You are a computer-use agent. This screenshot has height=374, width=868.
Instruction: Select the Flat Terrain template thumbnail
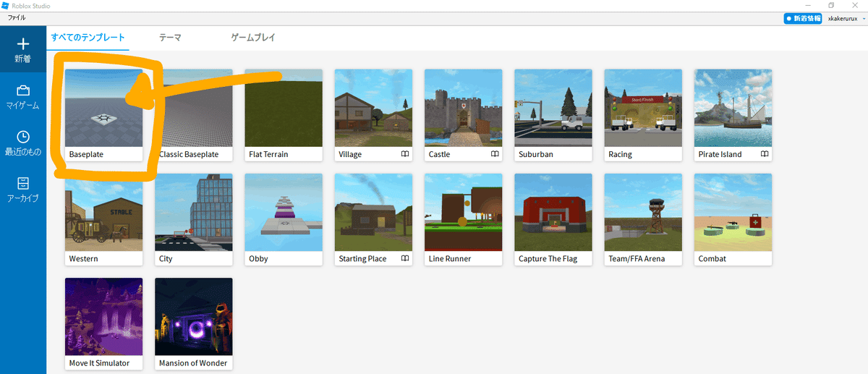(284, 108)
